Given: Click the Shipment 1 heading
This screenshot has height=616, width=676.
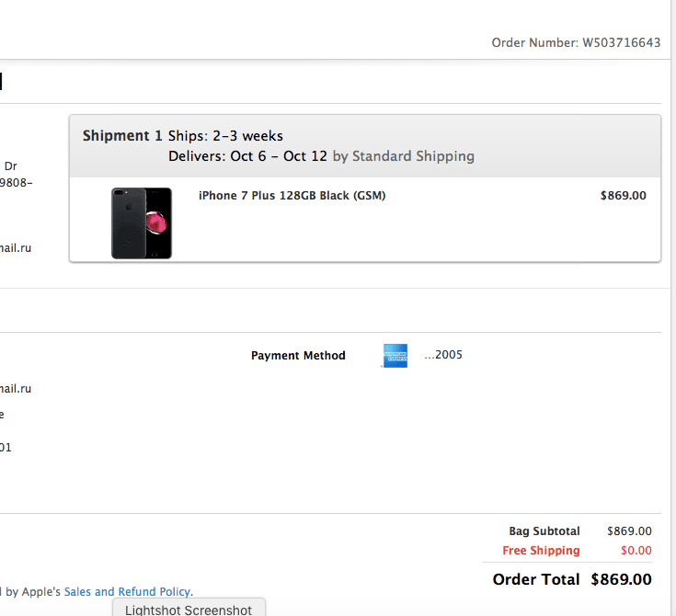Looking at the screenshot, I should click(x=116, y=136).
